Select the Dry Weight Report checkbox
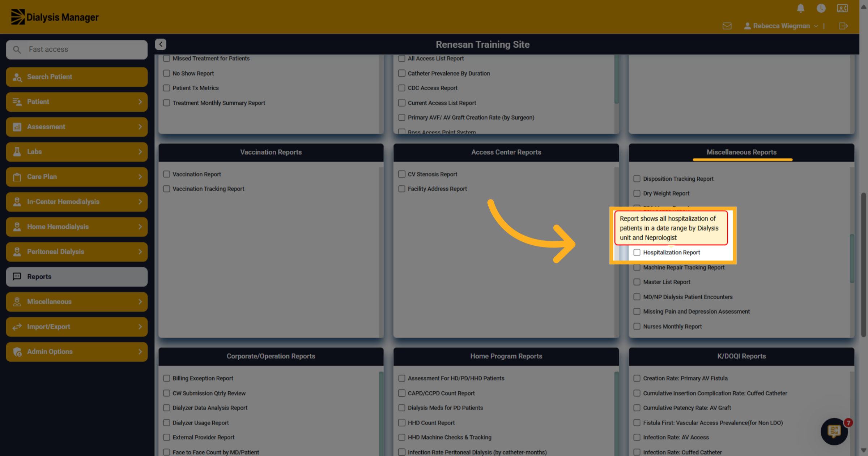The image size is (868, 456). pos(637,193)
